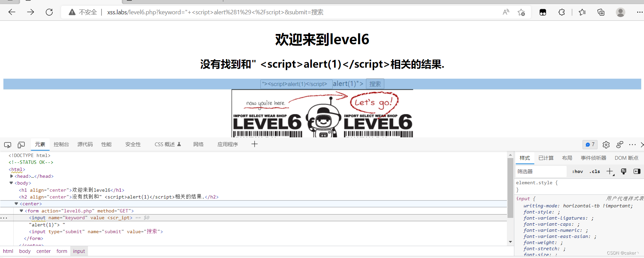The image size is (644, 258).
Task: Open the 事件侦听器 tab
Action: [593, 158]
